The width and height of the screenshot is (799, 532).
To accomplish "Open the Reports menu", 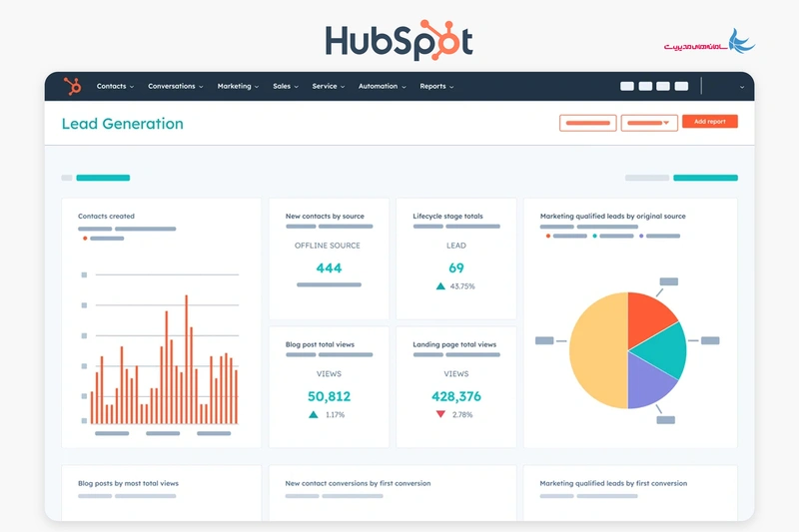I will tap(436, 86).
